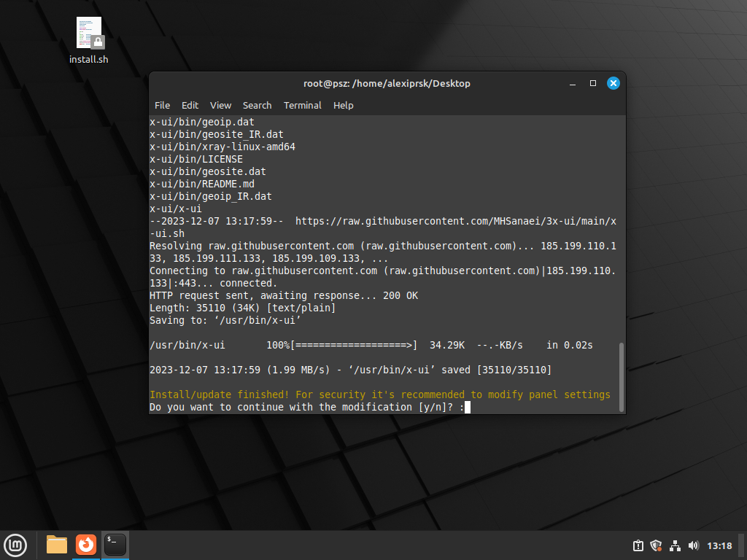Open the clipboard tray icon

coord(638,545)
